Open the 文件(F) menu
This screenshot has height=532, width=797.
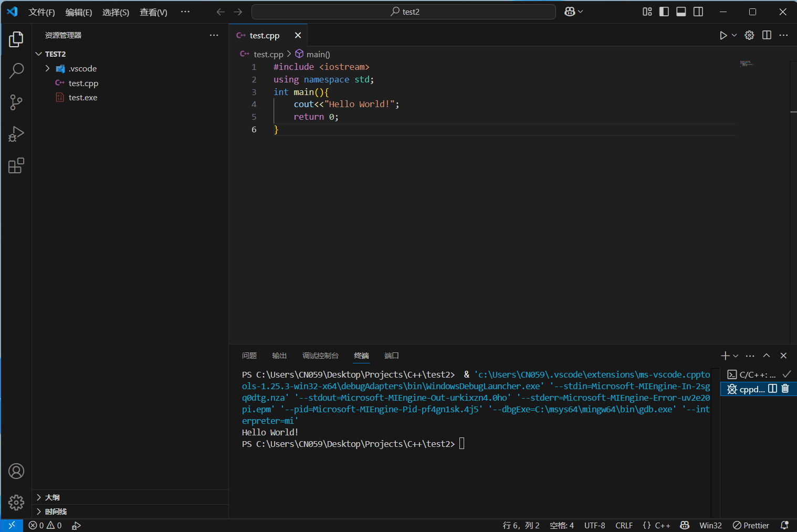(41, 12)
